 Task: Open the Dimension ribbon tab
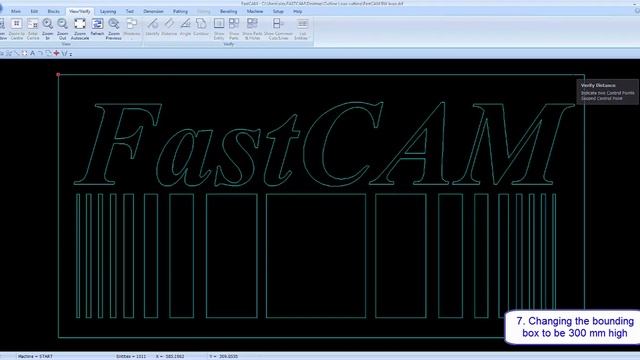pos(153,11)
